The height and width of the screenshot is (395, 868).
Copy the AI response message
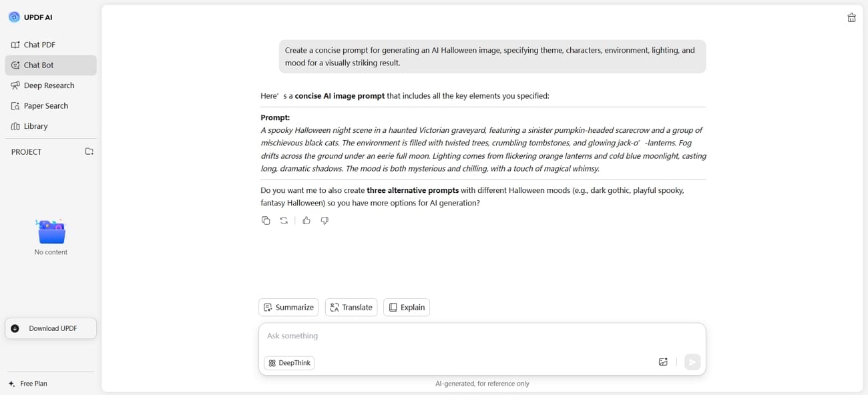(x=266, y=220)
